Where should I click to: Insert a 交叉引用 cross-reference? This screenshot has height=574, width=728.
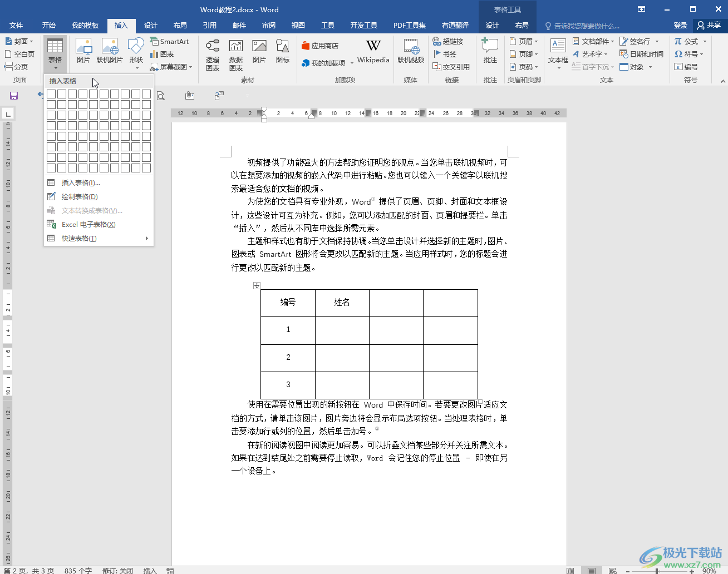[x=451, y=67]
